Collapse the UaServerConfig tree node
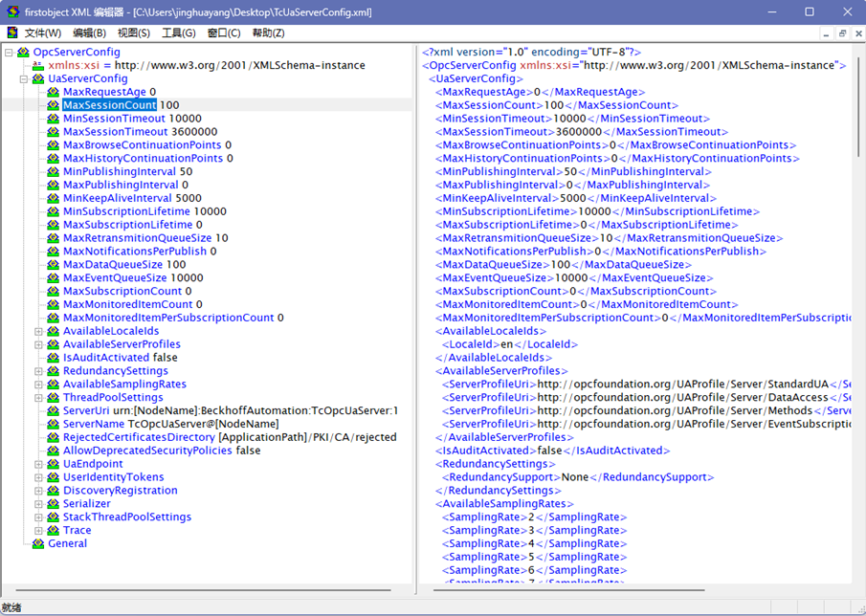Image resolution: width=866 pixels, height=616 pixels. (24, 79)
